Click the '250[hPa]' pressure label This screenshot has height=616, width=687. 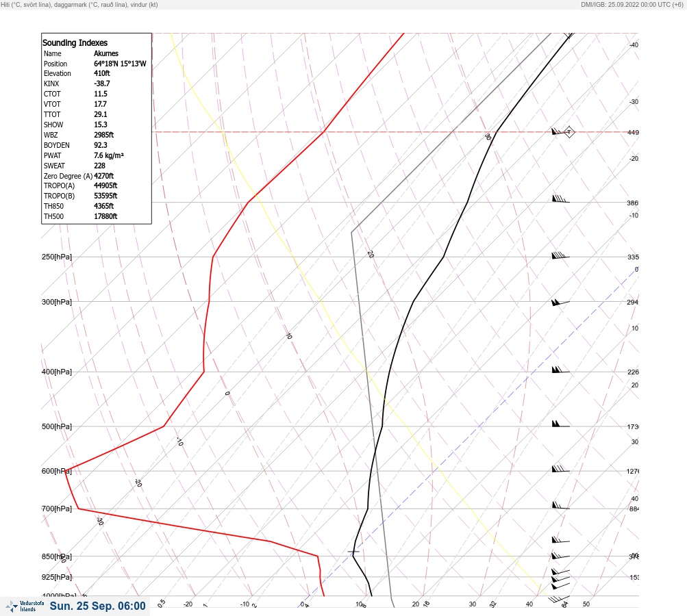click(57, 257)
